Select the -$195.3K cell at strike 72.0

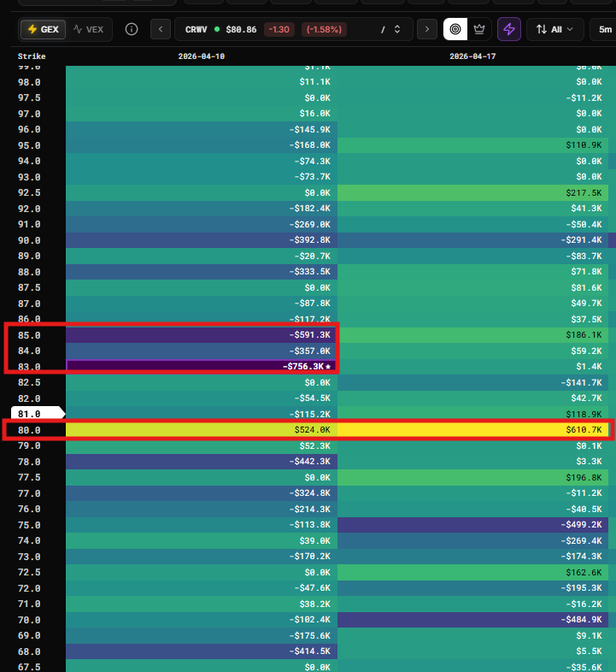click(473, 588)
